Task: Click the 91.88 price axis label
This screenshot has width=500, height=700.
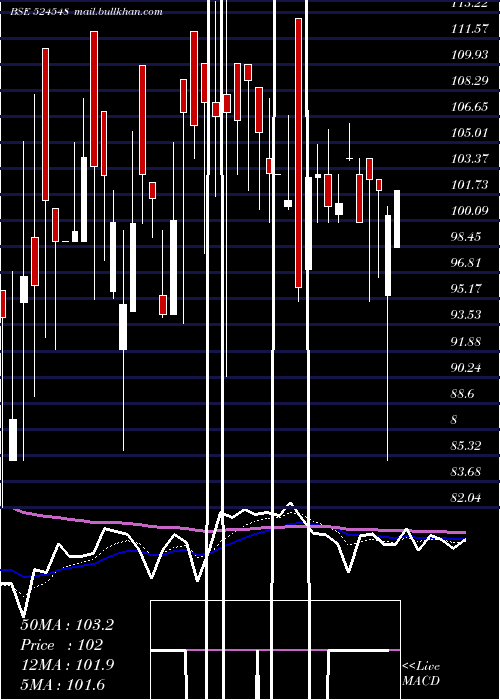Action: tap(466, 342)
